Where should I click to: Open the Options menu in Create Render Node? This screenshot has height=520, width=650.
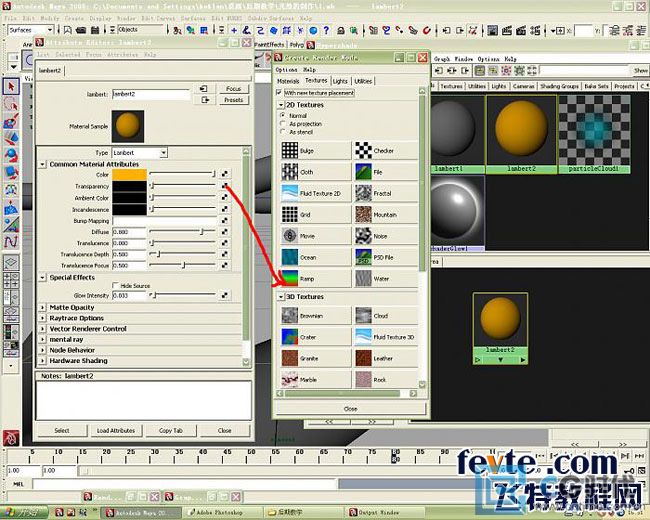[x=286, y=70]
